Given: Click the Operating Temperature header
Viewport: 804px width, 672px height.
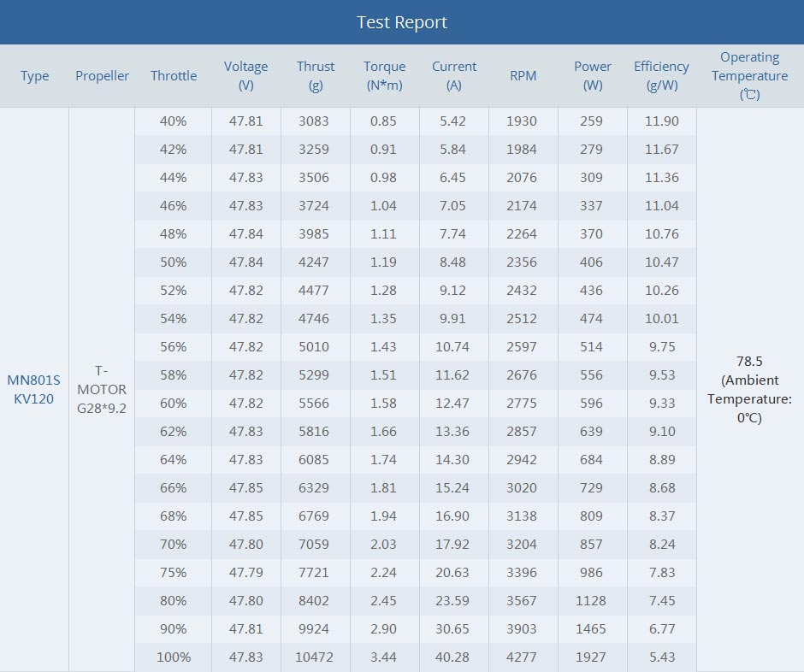Looking at the screenshot, I should (750, 76).
